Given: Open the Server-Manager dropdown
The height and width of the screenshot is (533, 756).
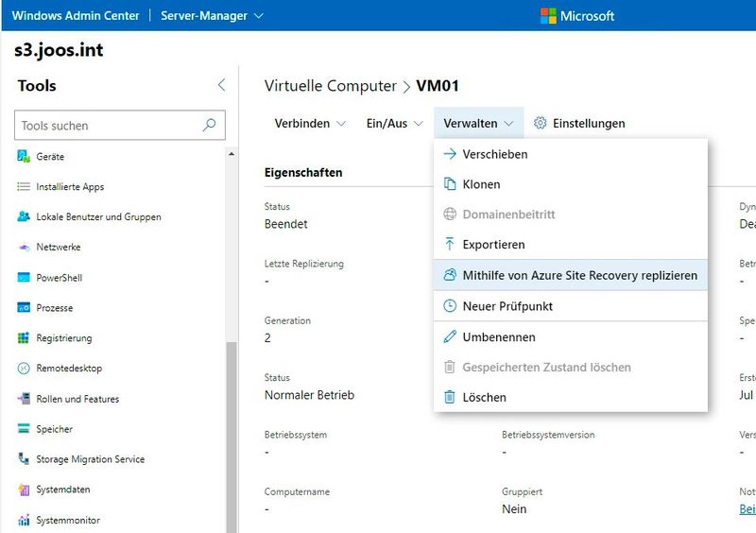Looking at the screenshot, I should coord(212,15).
